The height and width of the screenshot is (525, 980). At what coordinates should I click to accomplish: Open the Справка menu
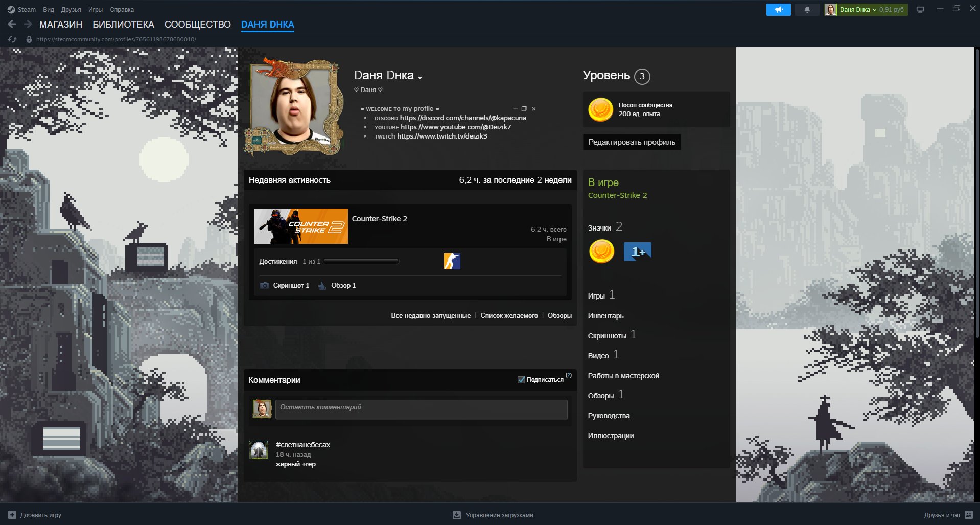click(122, 9)
